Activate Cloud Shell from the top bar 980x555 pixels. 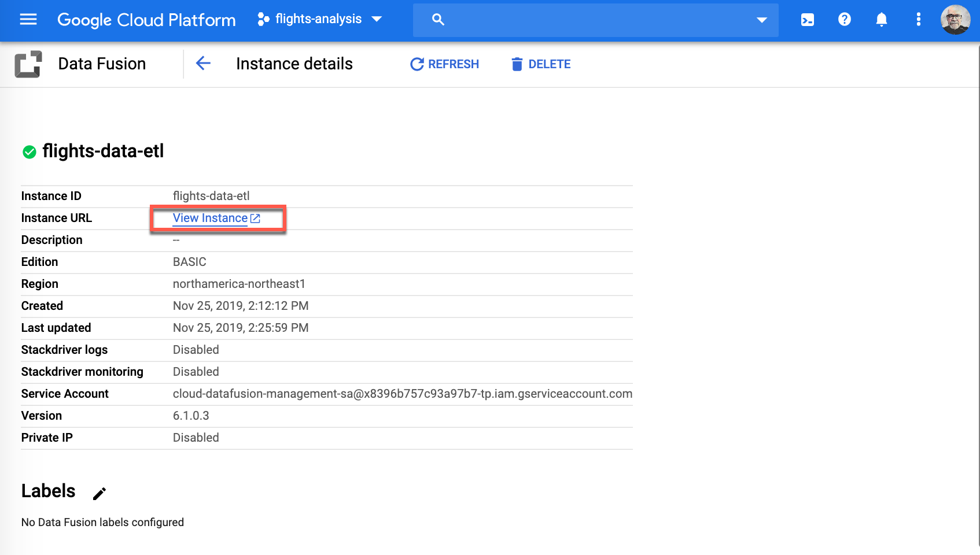coord(807,20)
